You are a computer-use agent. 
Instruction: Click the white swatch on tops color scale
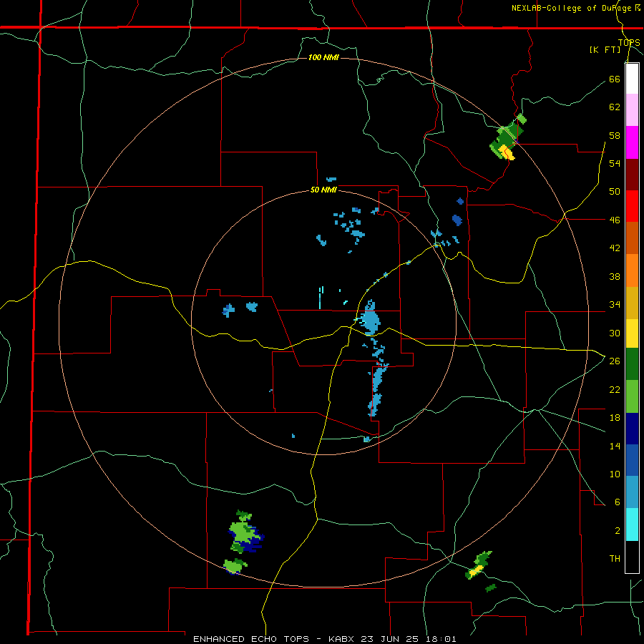pyautogui.click(x=632, y=79)
